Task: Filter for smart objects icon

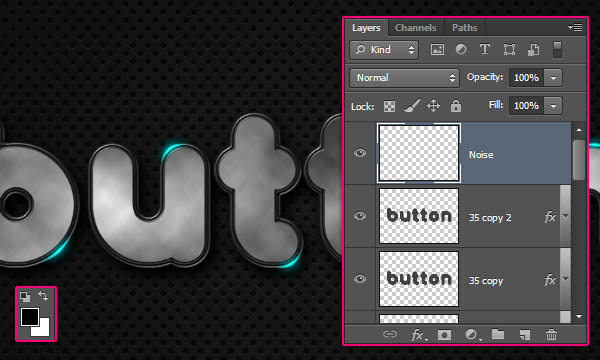Action: click(533, 50)
